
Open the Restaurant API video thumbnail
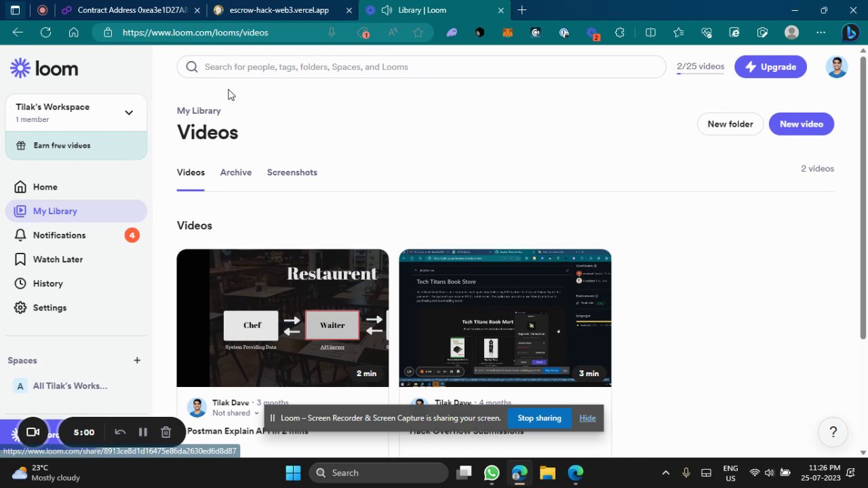[x=283, y=318]
